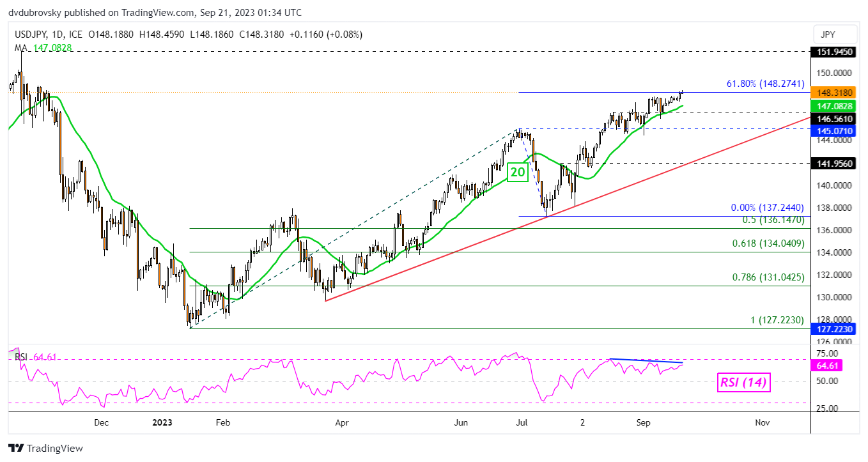
Task: Click the 0.786 (131.0425) retracement label
Action: (x=768, y=278)
